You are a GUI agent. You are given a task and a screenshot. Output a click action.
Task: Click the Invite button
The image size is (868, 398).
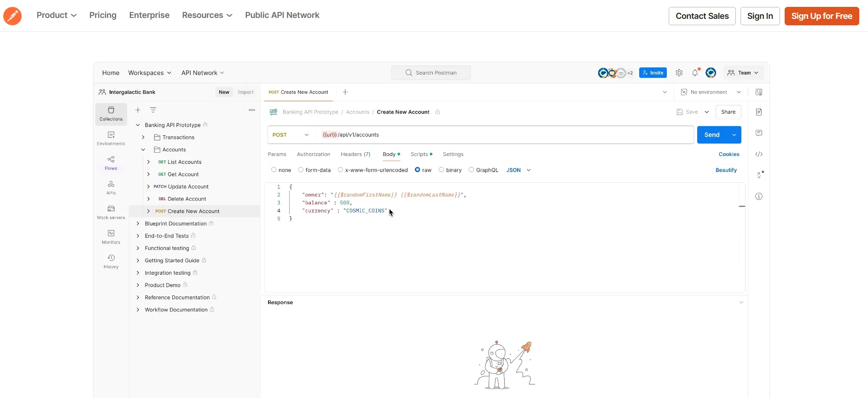pos(653,73)
